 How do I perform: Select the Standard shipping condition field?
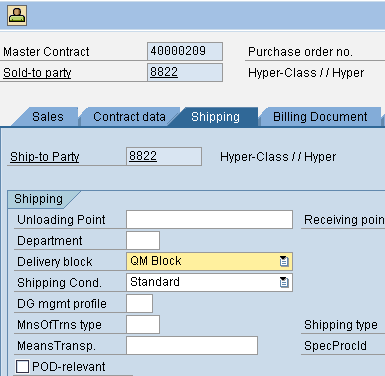(209, 282)
